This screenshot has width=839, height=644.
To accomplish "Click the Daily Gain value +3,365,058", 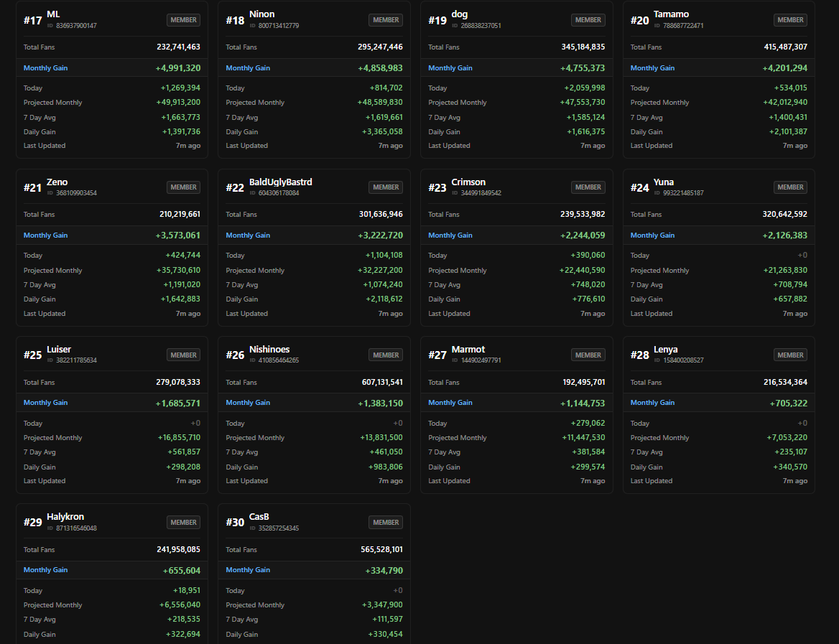I will (x=382, y=131).
